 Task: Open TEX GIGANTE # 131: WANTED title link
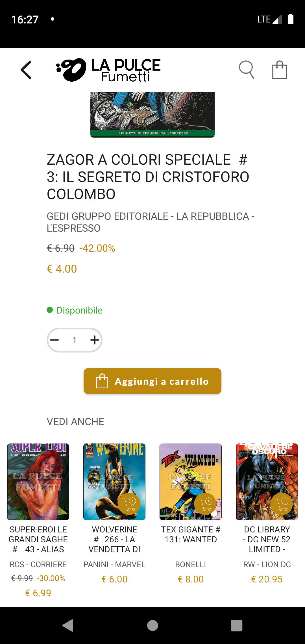pos(191,534)
